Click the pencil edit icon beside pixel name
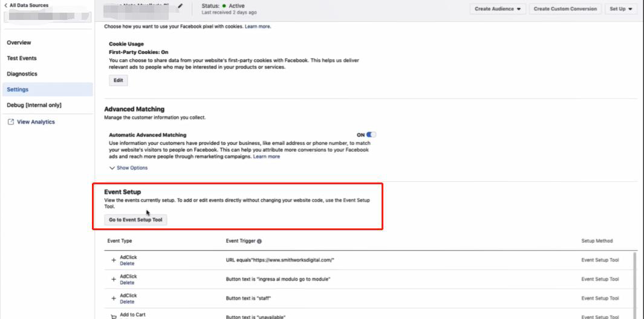This screenshot has width=644, height=319. (180, 6)
